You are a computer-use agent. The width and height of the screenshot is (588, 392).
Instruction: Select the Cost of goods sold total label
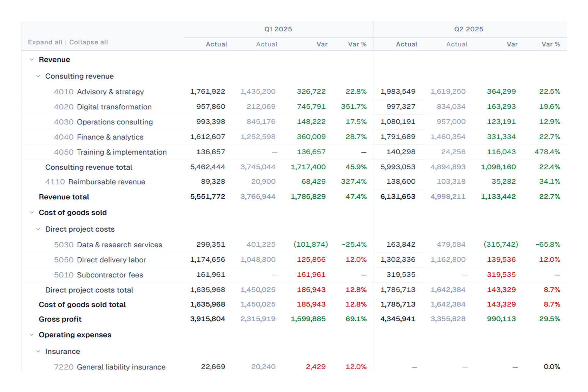point(82,305)
